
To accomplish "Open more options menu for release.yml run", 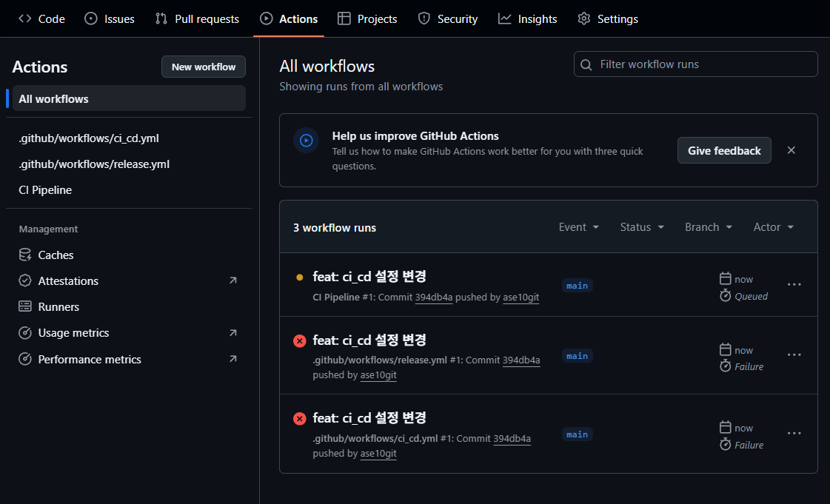I will pyautogui.click(x=794, y=355).
